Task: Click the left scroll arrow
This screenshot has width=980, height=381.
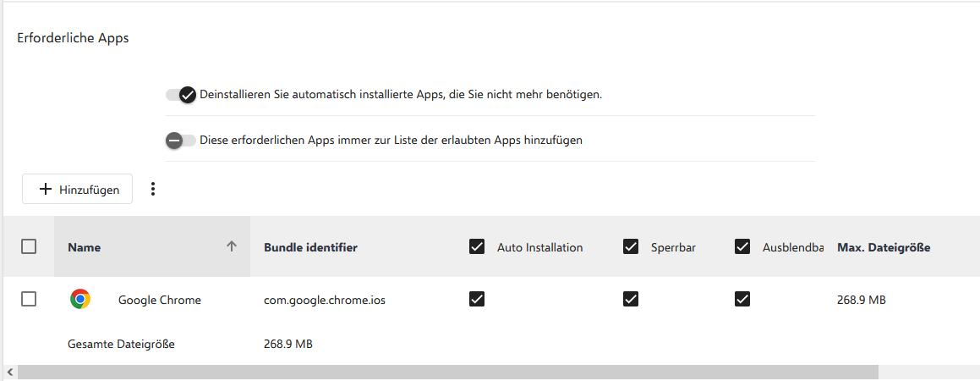Action: click(8, 372)
